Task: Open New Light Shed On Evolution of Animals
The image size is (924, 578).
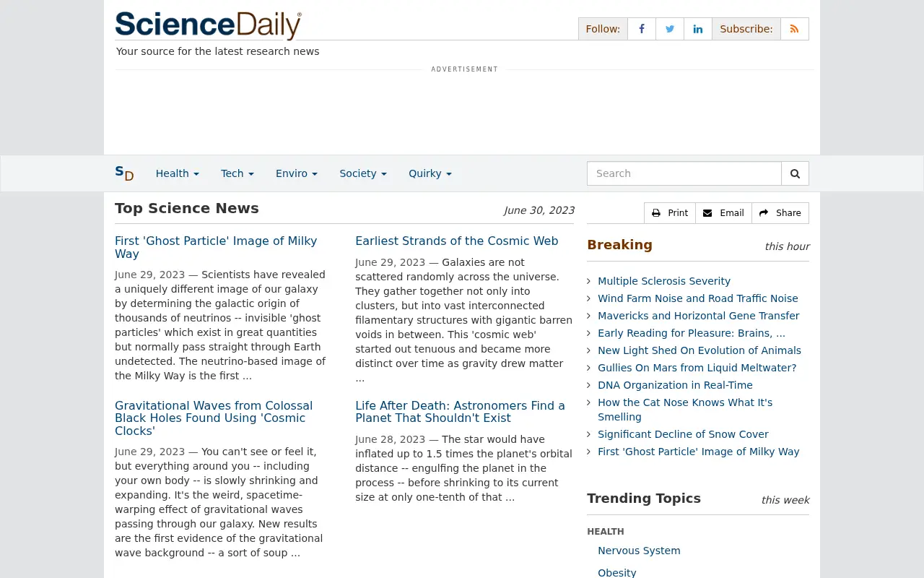Action: [699, 350]
